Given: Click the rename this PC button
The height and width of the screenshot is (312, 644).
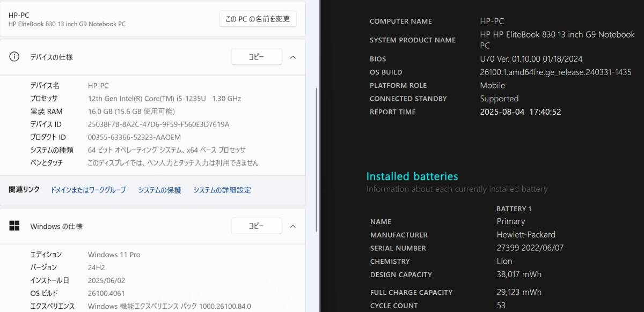Looking at the screenshot, I should pyautogui.click(x=258, y=19).
